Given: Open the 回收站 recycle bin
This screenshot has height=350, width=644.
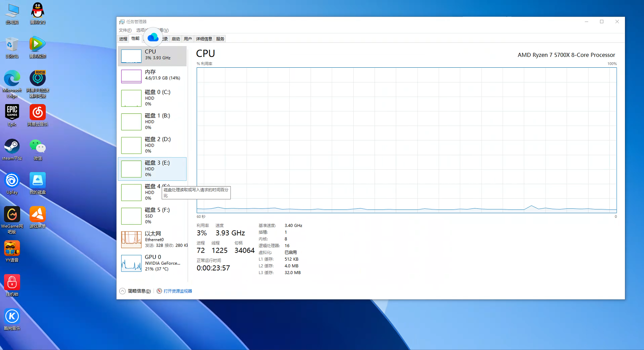Looking at the screenshot, I should (x=12, y=48).
